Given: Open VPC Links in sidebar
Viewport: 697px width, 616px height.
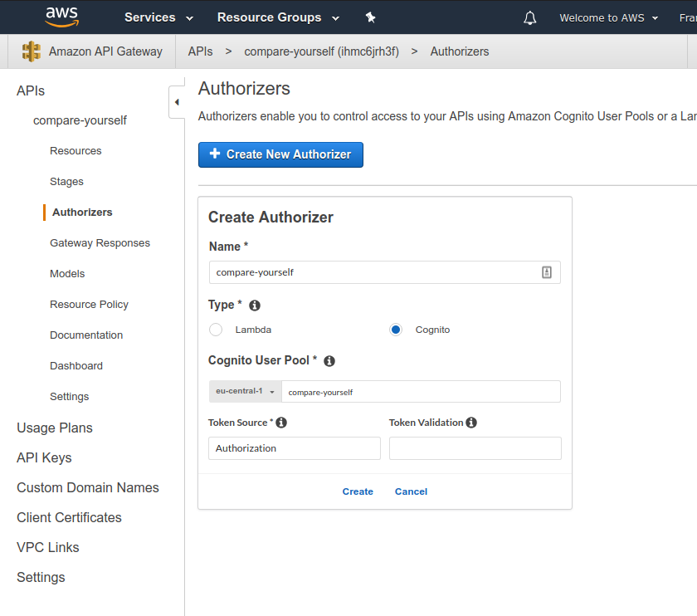Looking at the screenshot, I should tap(48, 547).
